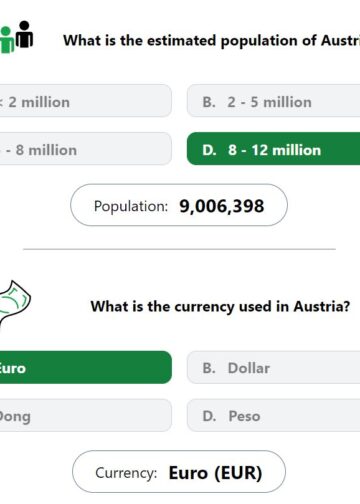Click the green person figure icon
Image resolution: width=360 pixels, height=504 pixels.
[7, 40]
